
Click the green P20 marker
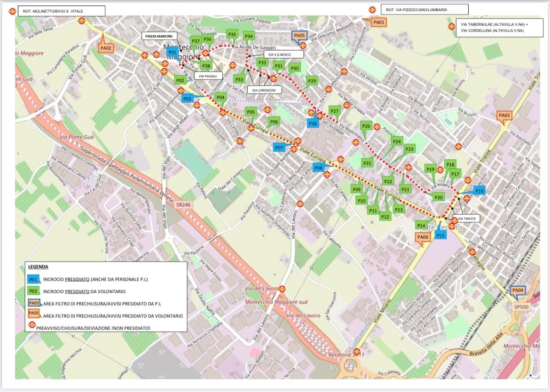pos(439,197)
